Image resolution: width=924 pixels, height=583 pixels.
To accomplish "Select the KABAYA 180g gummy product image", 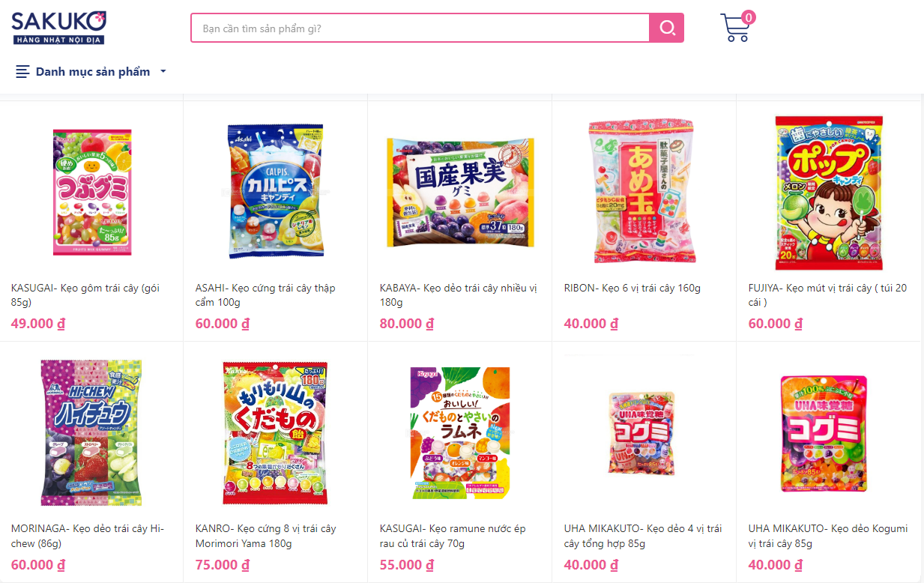I will pyautogui.click(x=460, y=192).
